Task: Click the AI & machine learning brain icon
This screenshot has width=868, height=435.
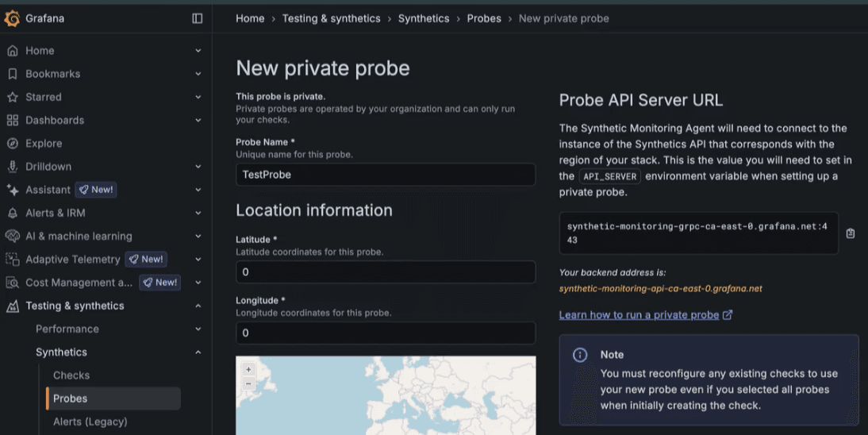Action: (x=12, y=236)
